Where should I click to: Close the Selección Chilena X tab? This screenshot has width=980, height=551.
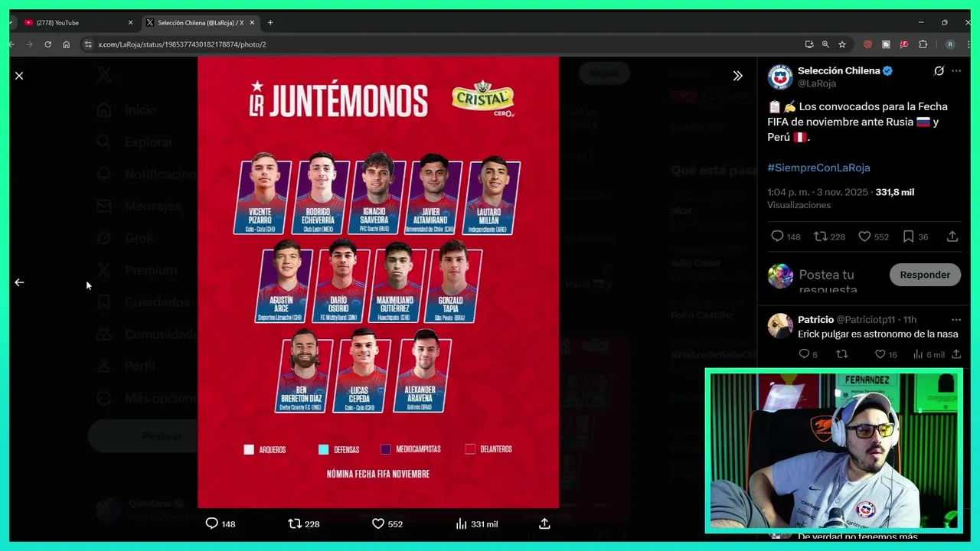point(252,23)
